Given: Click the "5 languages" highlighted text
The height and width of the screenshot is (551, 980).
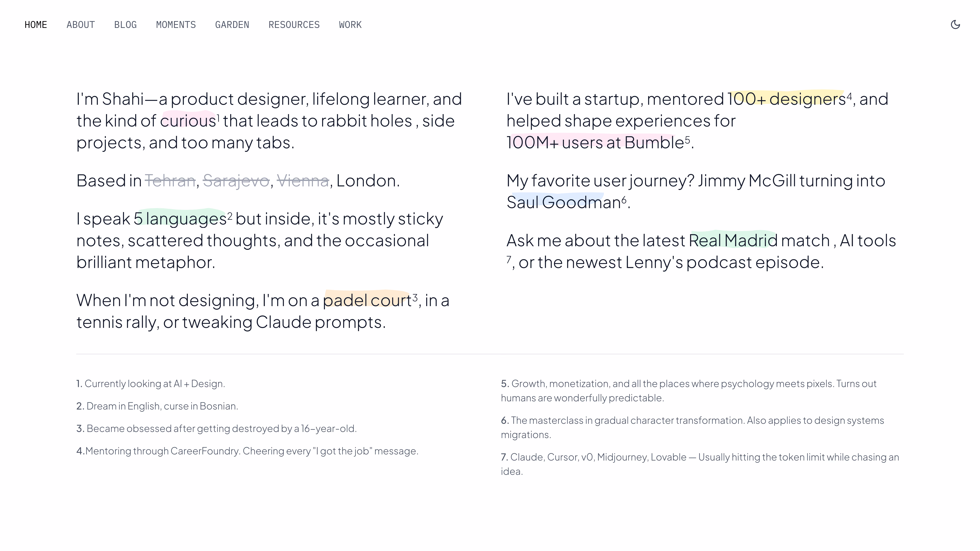Looking at the screenshot, I should 180,219.
